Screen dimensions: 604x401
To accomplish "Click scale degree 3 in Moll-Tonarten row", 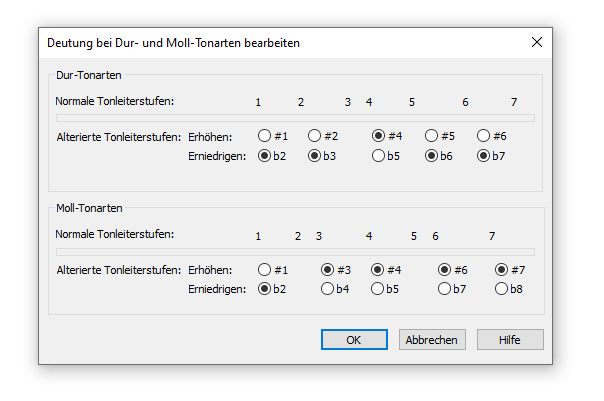I will (319, 236).
